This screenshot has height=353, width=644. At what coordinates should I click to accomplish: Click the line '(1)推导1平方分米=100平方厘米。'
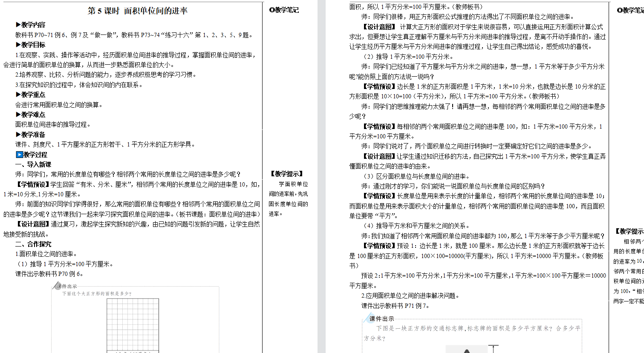click(x=64, y=264)
